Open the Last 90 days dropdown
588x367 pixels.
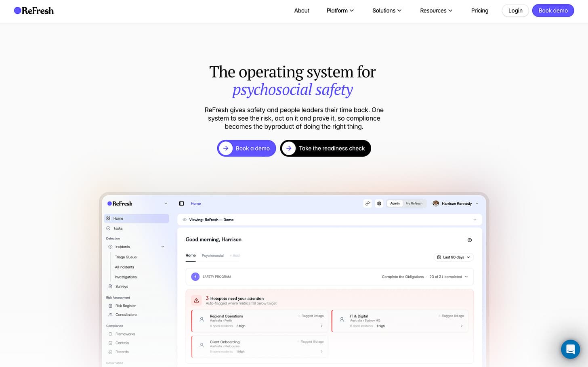[454, 257]
